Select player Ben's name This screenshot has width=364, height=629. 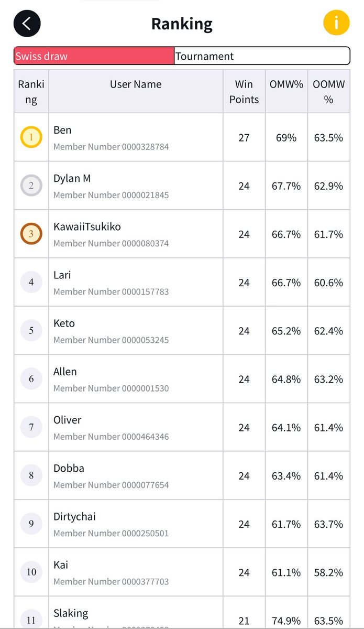[63, 130]
